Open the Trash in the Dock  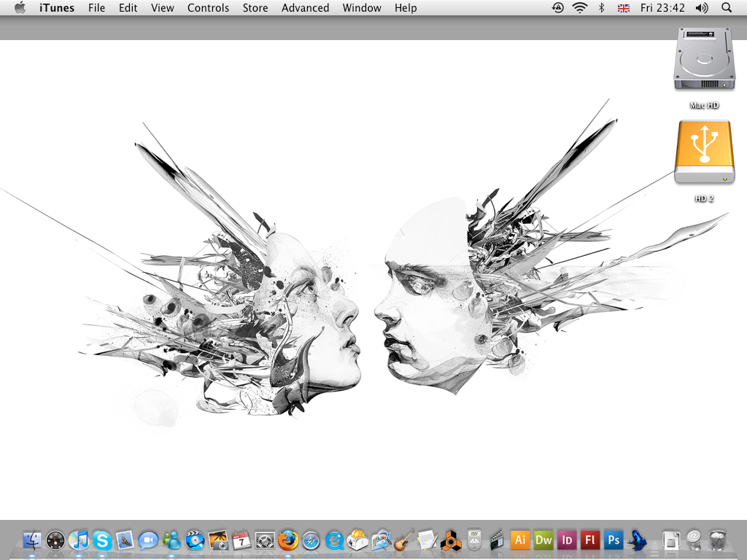coord(718,540)
